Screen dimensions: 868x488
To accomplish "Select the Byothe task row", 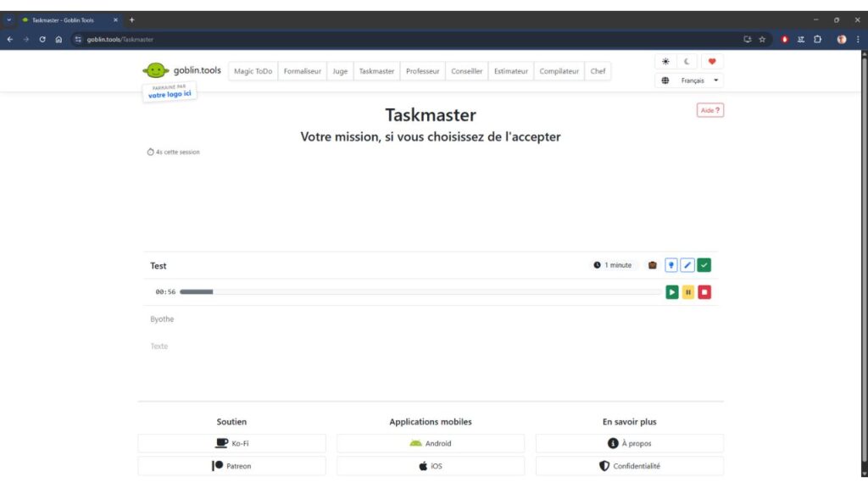I will click(x=431, y=319).
